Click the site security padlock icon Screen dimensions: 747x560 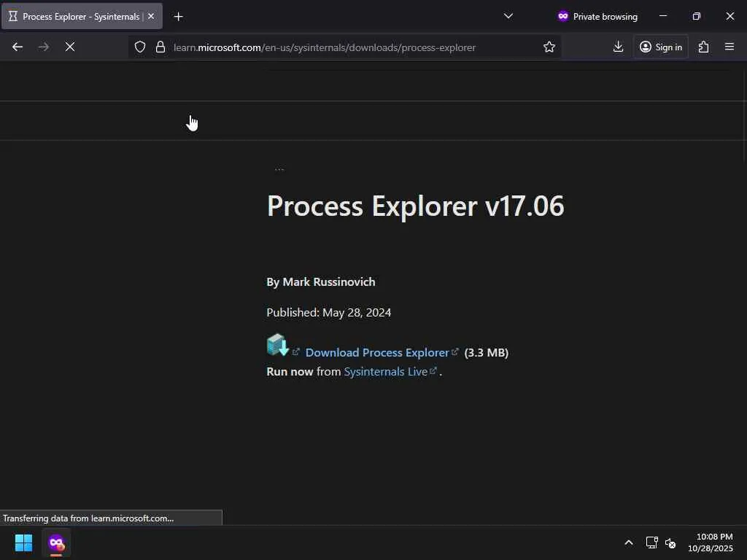click(x=160, y=47)
